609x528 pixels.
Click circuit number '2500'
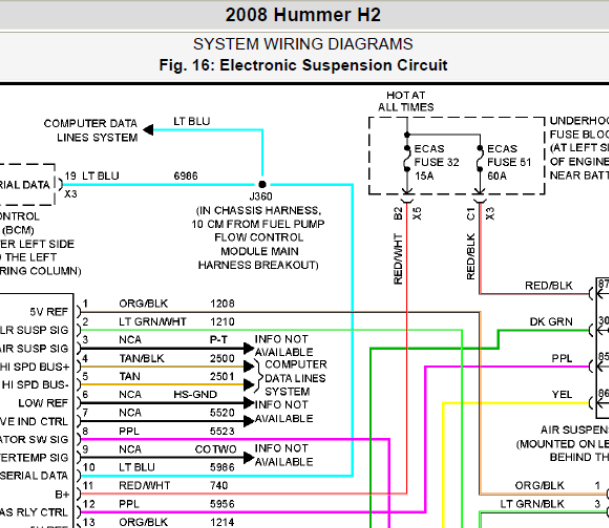coord(222,358)
